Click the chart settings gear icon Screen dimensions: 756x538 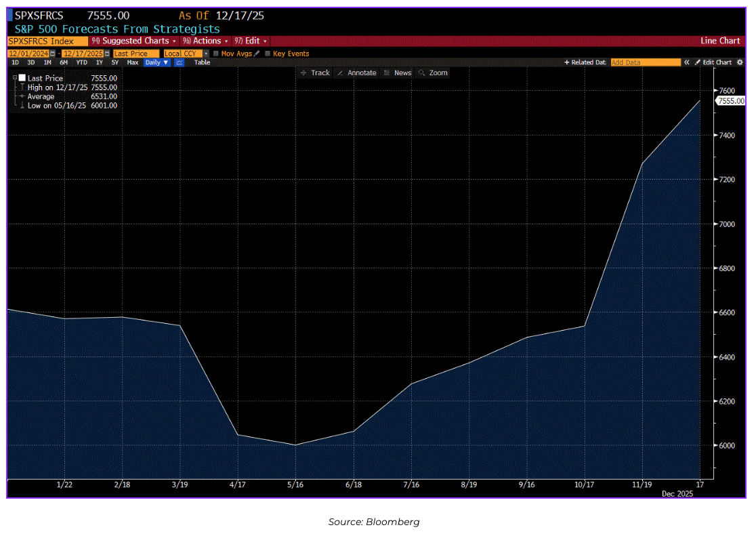point(740,62)
